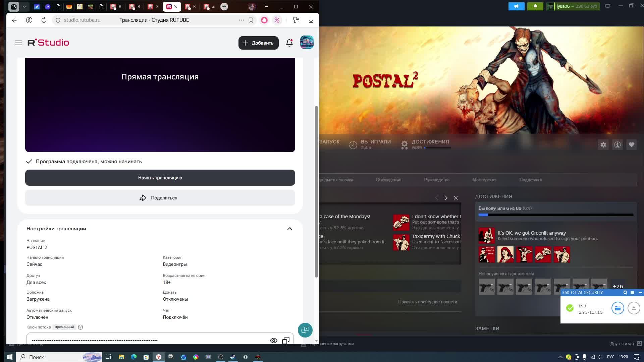
Task: Switch to the Обсуждения tab in Steam
Action: pos(388,180)
